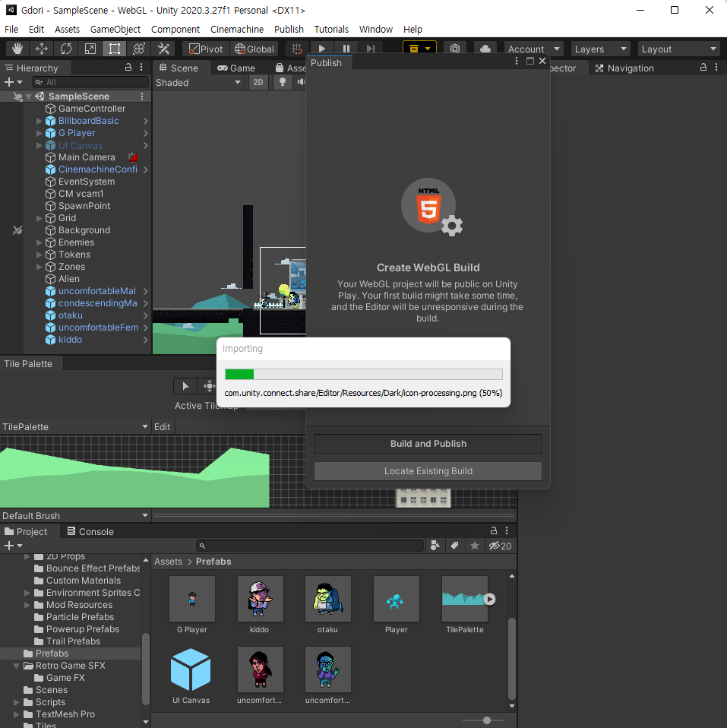Open the Layout dropdown

(x=678, y=49)
